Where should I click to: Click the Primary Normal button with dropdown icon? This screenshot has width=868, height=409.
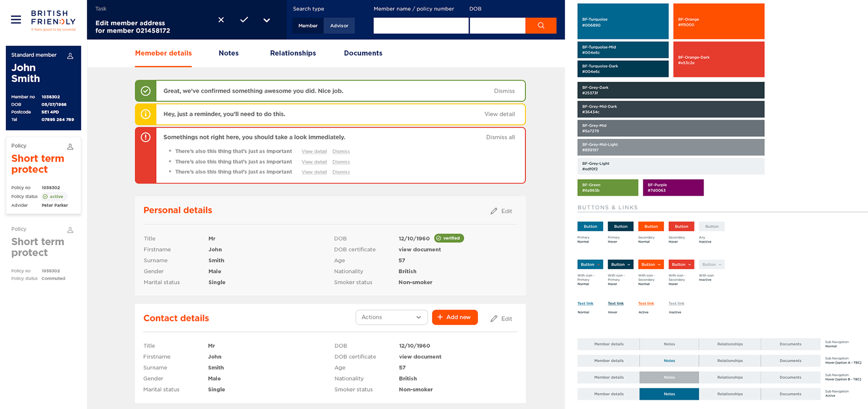tap(590, 265)
